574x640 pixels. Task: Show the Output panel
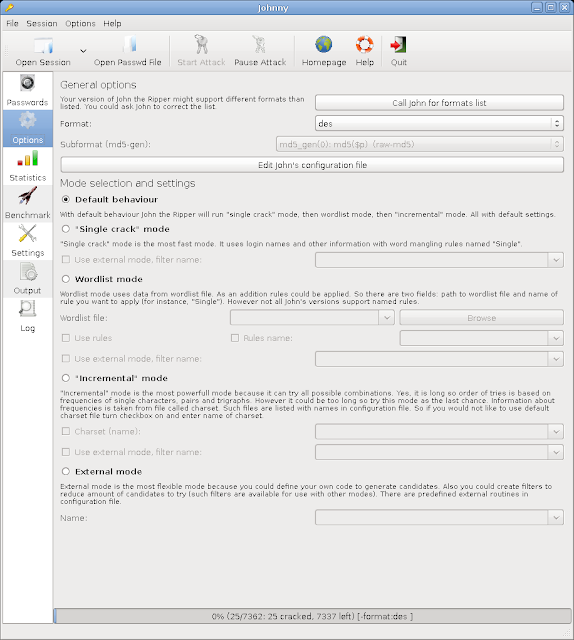click(x=27, y=279)
